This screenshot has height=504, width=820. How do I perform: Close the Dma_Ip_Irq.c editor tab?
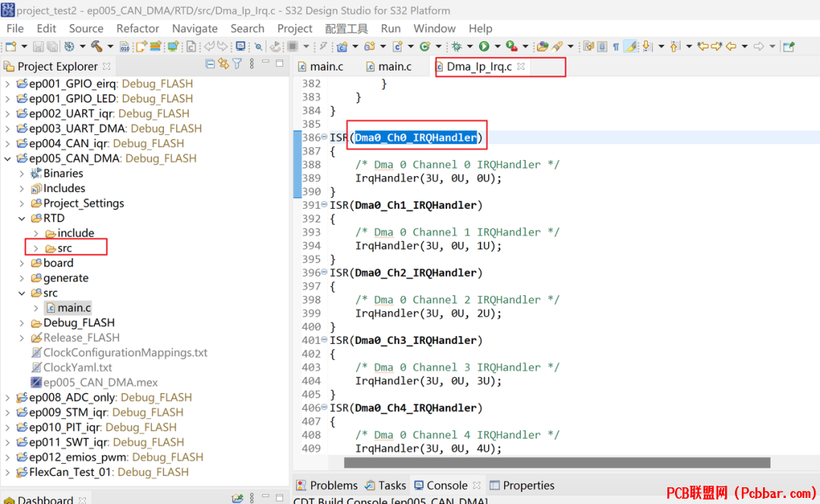(521, 66)
